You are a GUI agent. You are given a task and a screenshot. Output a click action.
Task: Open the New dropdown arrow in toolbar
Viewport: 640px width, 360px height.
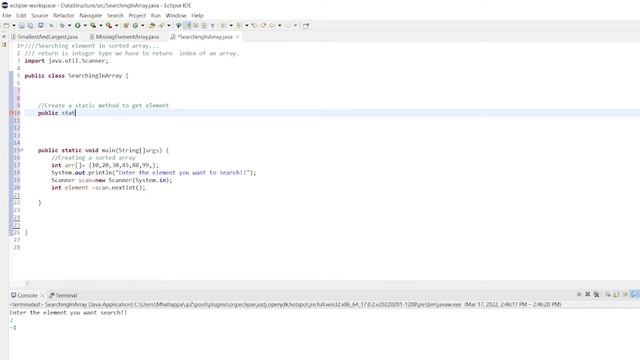pos(13,25)
